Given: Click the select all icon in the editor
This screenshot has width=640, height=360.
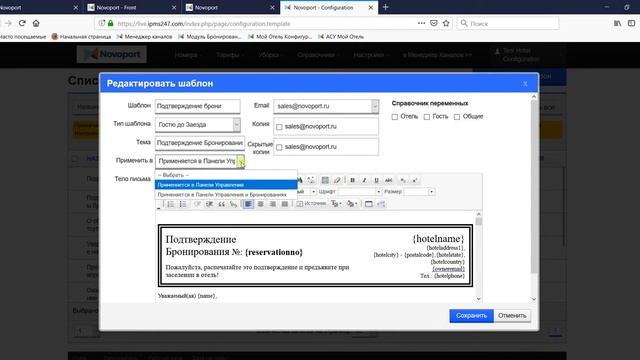Looking at the screenshot, I should pyautogui.click(x=325, y=180).
